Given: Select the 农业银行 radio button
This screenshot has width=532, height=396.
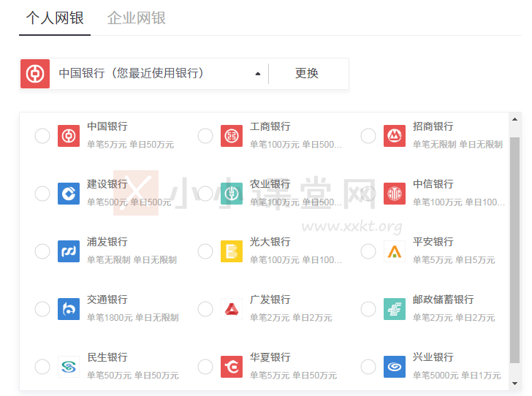Looking at the screenshot, I should (205, 194).
